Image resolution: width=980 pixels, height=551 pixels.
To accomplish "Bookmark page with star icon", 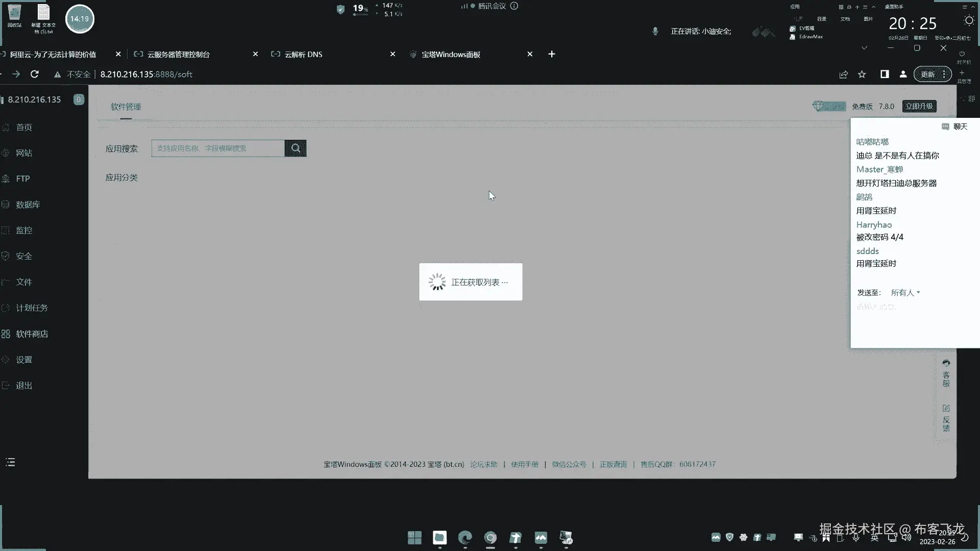I will [862, 74].
